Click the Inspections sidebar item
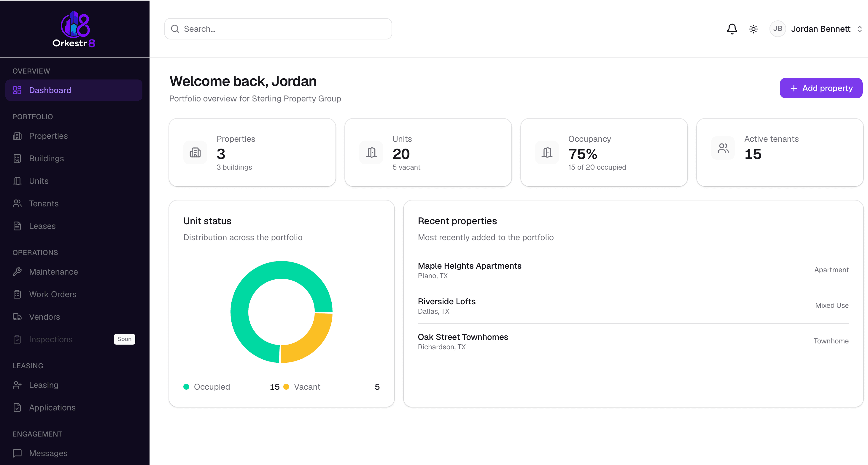The image size is (868, 465). click(x=74, y=339)
